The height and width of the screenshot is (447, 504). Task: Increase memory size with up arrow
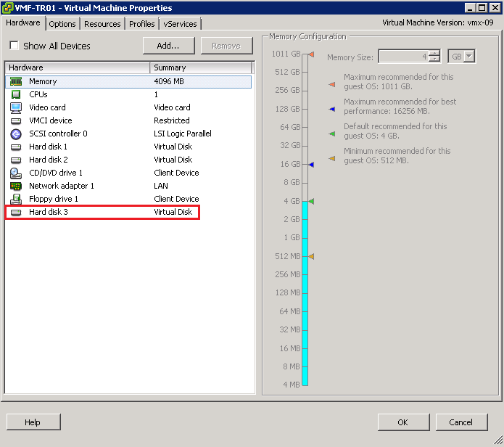tap(434, 53)
